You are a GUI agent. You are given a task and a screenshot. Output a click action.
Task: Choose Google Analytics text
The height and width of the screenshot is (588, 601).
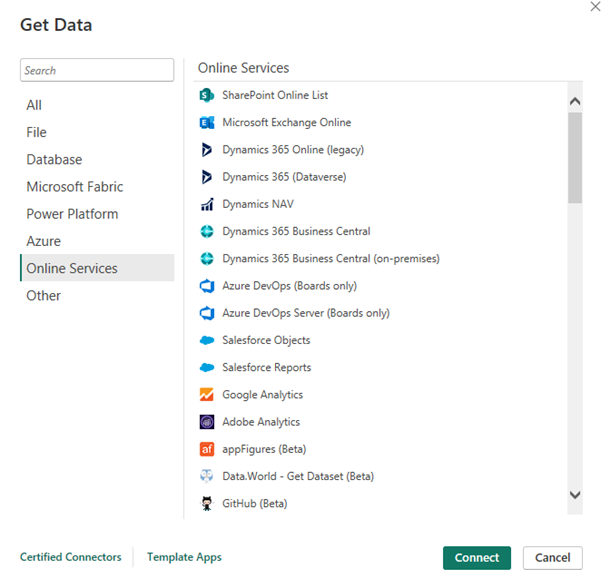(263, 394)
